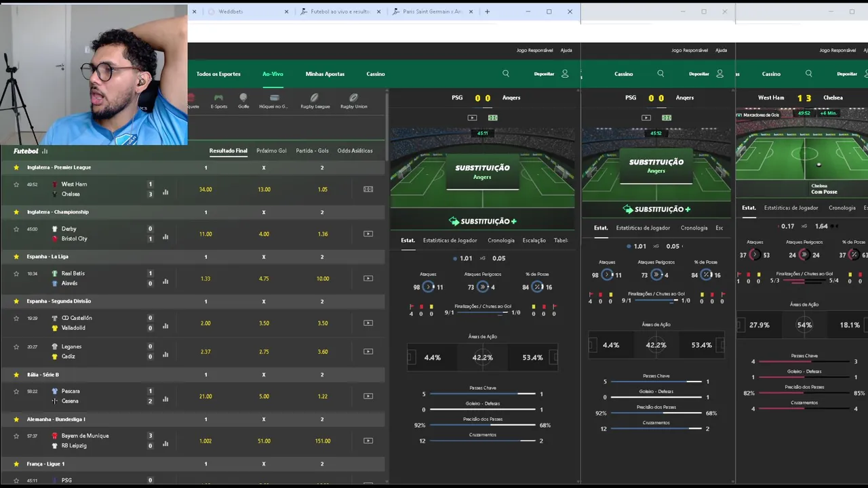Image resolution: width=868 pixels, height=488 pixels.
Task: Open the match tracker for West Ham vs Chelsea
Action: coord(368,189)
